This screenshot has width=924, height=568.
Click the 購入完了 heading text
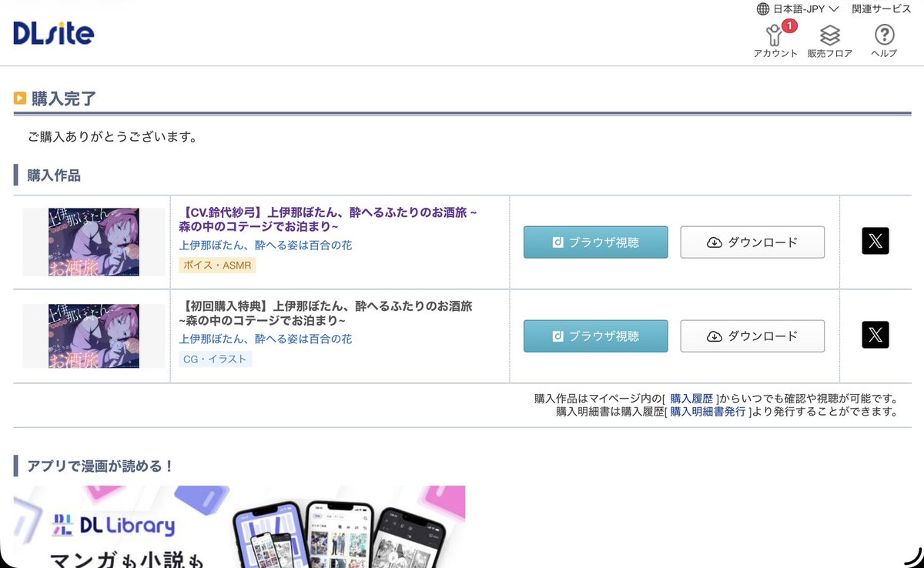click(x=64, y=99)
